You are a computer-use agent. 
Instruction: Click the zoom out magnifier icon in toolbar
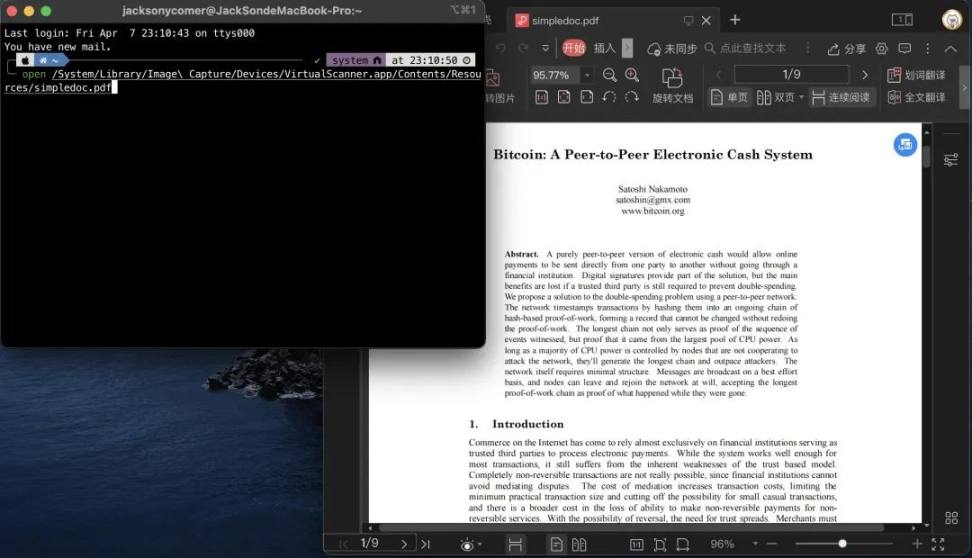pos(609,75)
